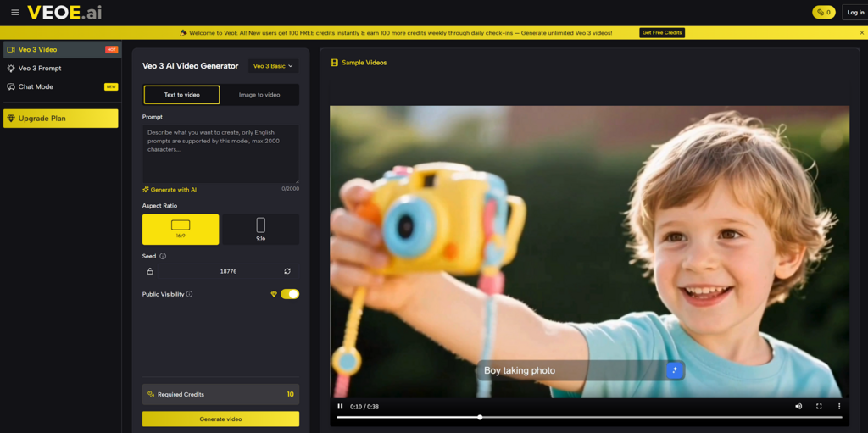
Task: Click the seed lock icon
Action: 150,271
